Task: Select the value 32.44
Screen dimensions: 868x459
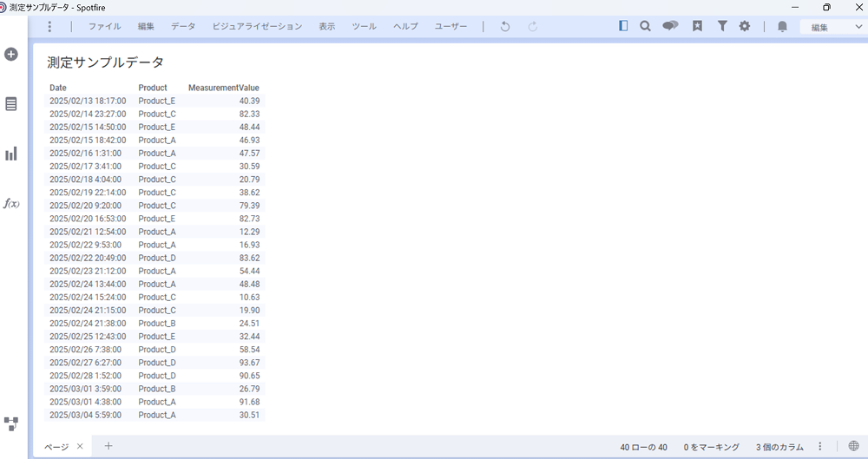Action: tap(249, 337)
